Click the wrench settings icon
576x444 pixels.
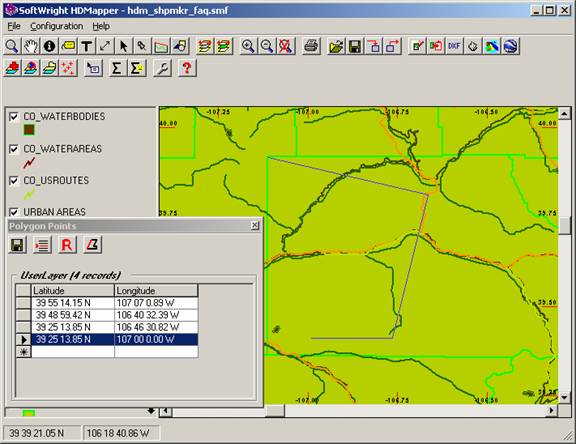click(x=162, y=68)
